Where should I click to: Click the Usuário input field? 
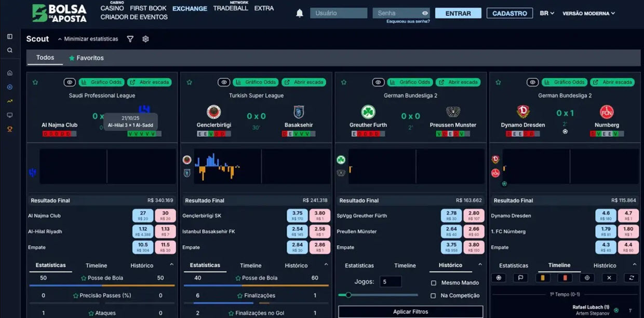(339, 13)
